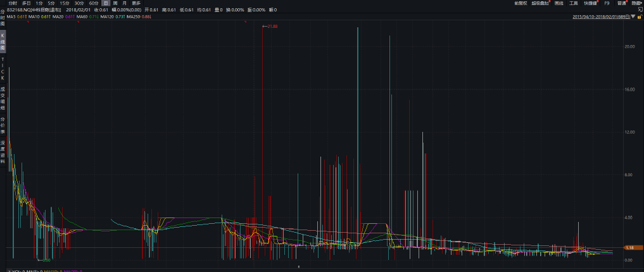Select the 周 weekly period

[115, 3]
